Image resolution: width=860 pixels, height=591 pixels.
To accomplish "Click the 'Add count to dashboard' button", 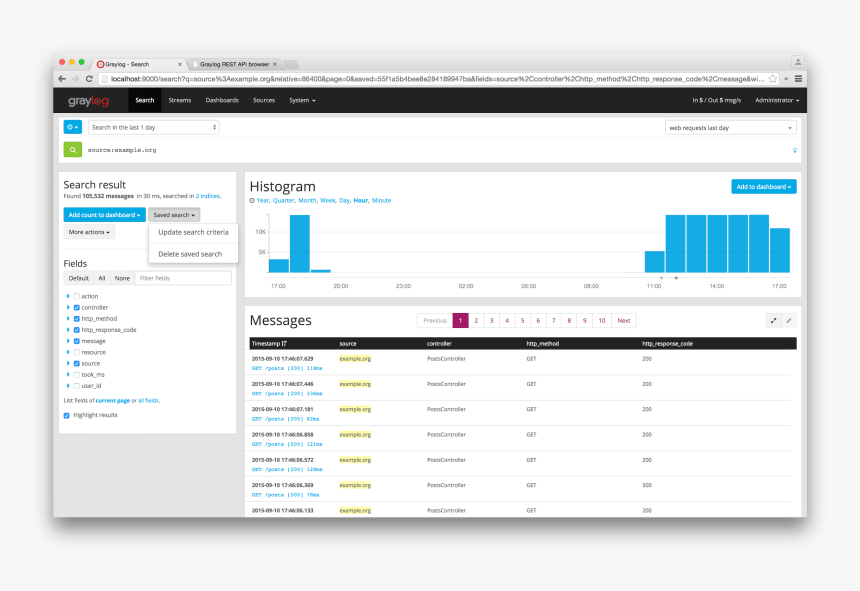I will pos(104,214).
